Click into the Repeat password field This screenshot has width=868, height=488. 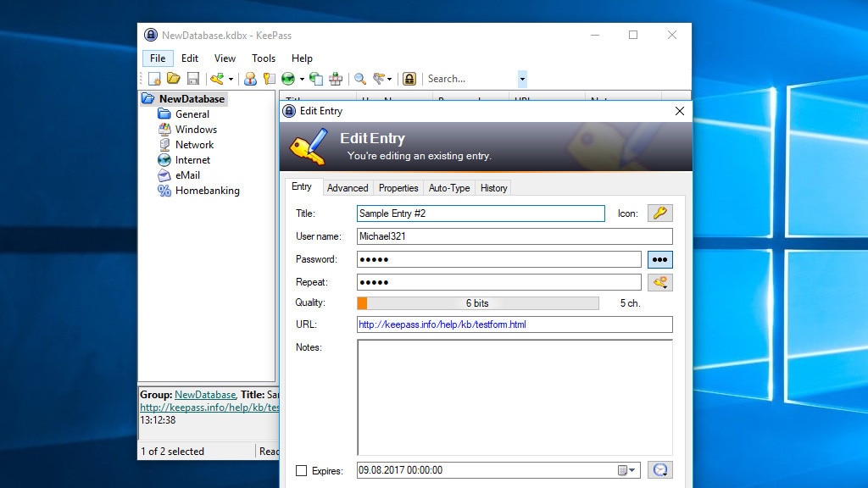[498, 282]
